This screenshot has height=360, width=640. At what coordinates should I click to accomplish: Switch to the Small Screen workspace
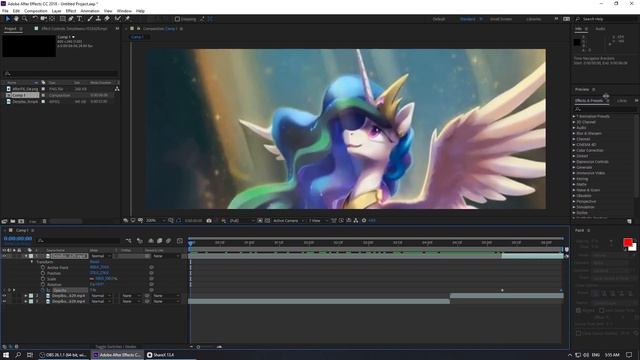501,19
